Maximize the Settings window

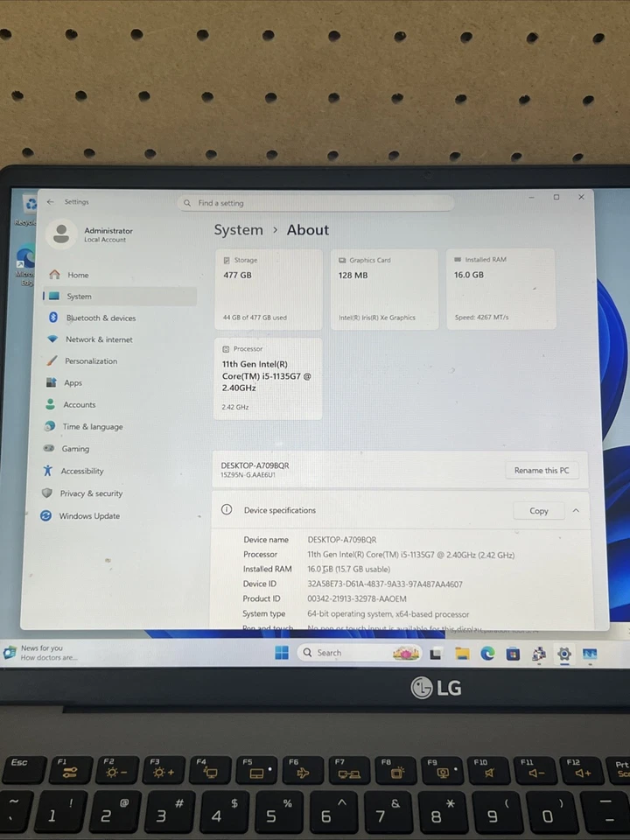(556, 197)
